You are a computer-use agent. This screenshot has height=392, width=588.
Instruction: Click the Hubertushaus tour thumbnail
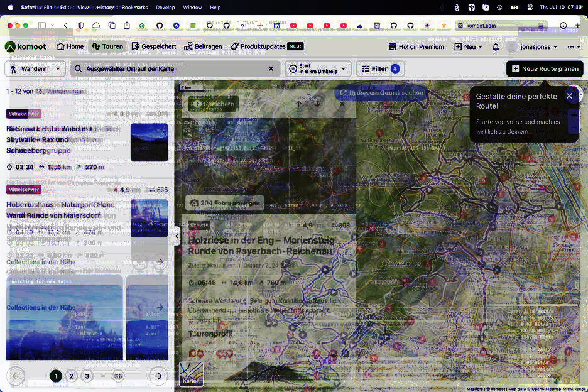pyautogui.click(x=150, y=219)
